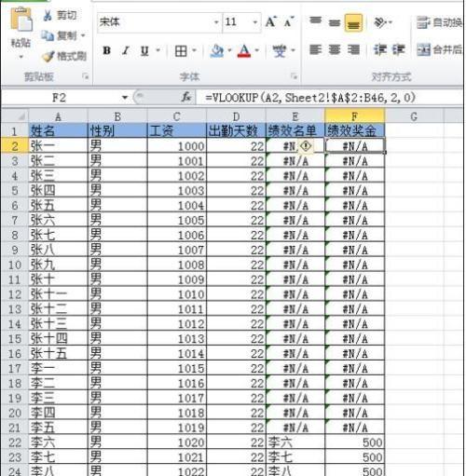Viewport: 466px width, 476px height.
Task: Open the borders tool icon
Action: pos(181,51)
